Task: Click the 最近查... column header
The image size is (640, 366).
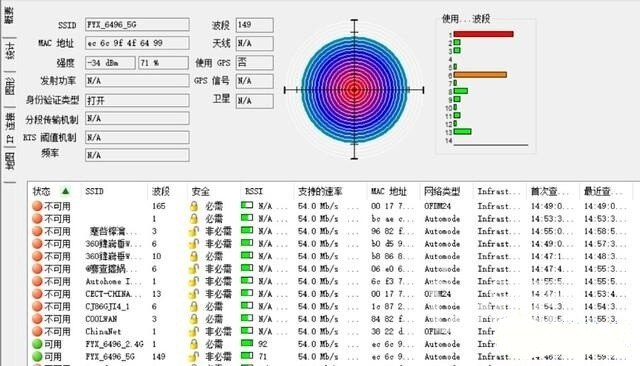Action: coord(603,191)
